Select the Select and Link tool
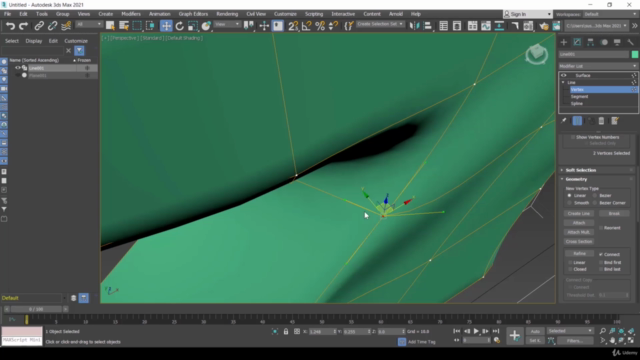This screenshot has width=640, height=360. (x=39, y=26)
